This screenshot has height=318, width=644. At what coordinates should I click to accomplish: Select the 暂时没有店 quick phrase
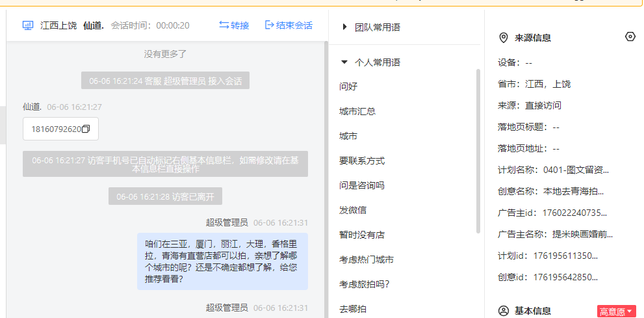[x=362, y=235]
